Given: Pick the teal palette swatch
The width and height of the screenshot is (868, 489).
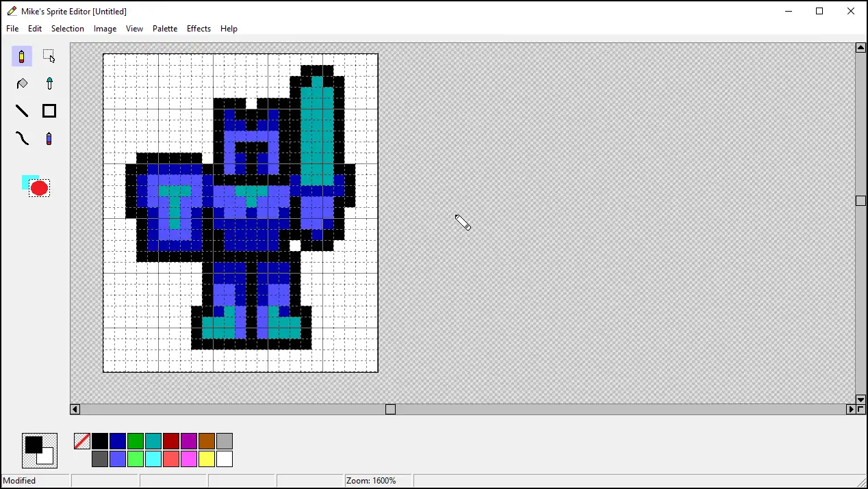Looking at the screenshot, I should point(153,441).
